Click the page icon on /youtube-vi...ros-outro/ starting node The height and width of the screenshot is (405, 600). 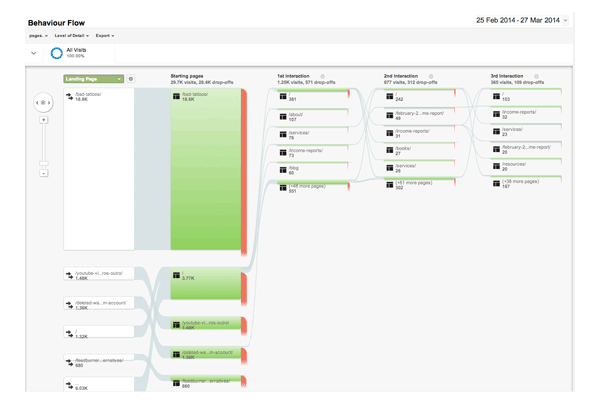(176, 325)
